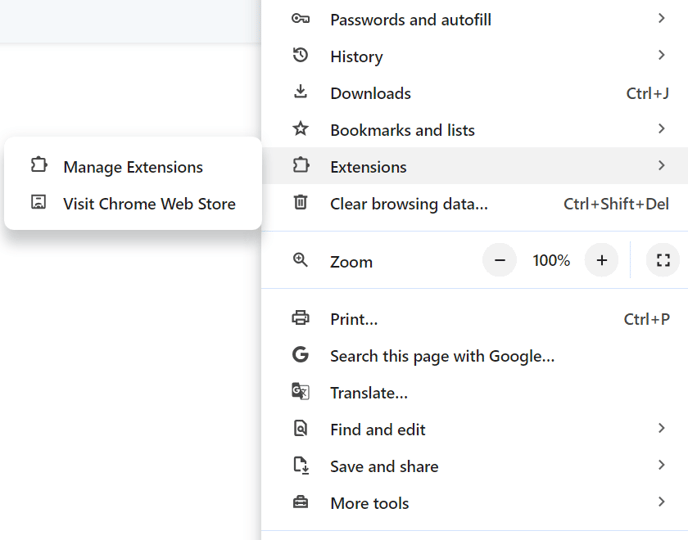Viewport: 688px width, 540px height.
Task: Click the toolbox icon beside More tools
Action: point(300,503)
